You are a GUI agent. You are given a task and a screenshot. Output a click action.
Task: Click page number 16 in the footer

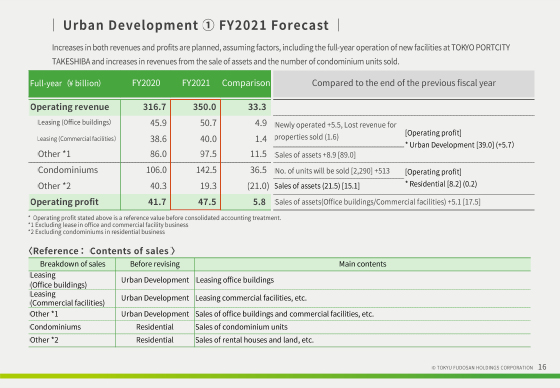[542, 367]
